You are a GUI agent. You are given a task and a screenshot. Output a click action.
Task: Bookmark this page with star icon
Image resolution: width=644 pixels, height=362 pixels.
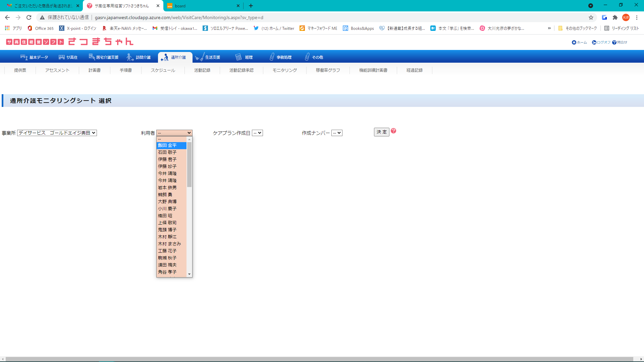[x=591, y=17]
